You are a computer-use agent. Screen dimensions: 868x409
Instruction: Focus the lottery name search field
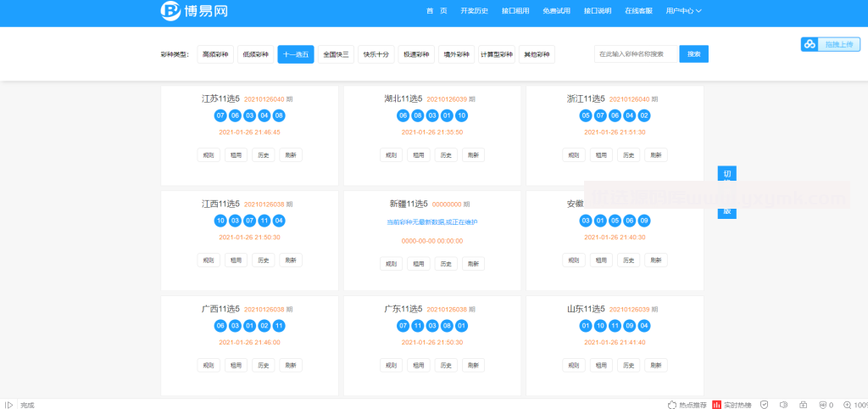[636, 54]
